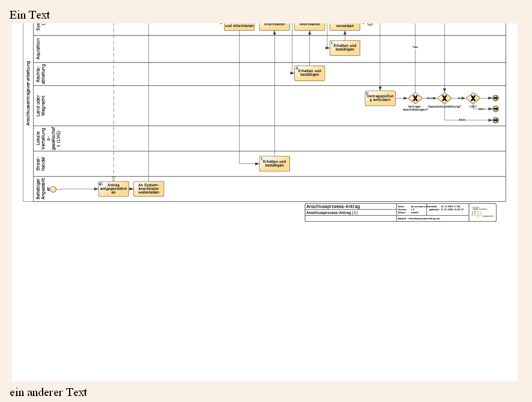Click the end event of Gasanschlusslieferung 'Nein' branch
Image resolution: width=532 pixels, height=402 pixels.
[x=496, y=120]
